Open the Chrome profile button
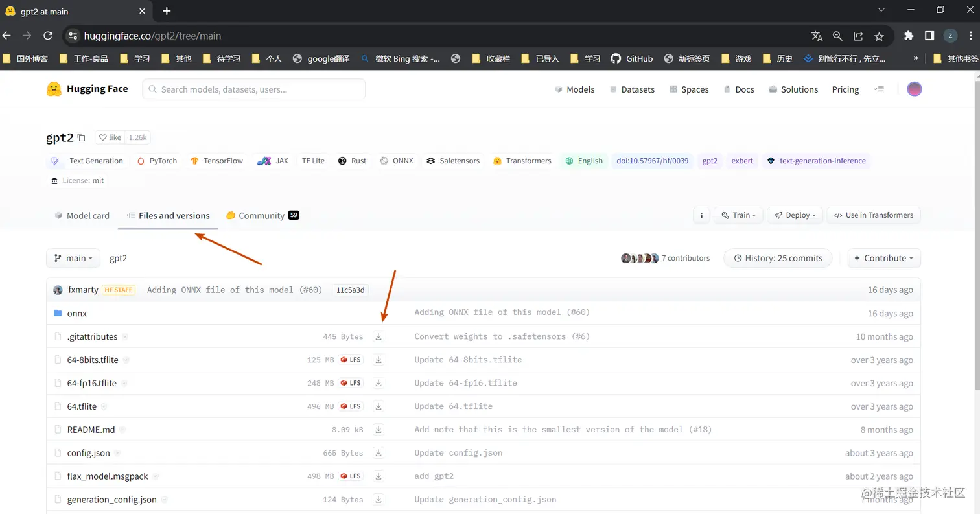Viewport: 980px width, 514px height. (x=950, y=36)
